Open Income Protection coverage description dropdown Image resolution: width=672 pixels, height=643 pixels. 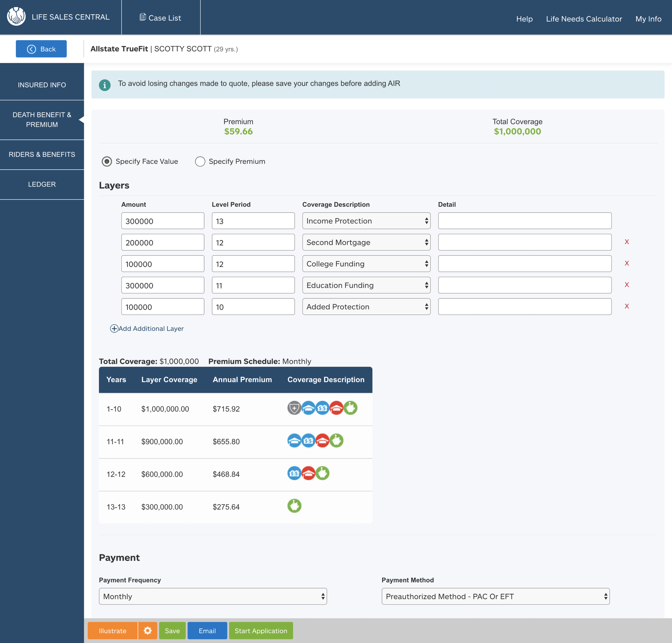click(x=366, y=221)
